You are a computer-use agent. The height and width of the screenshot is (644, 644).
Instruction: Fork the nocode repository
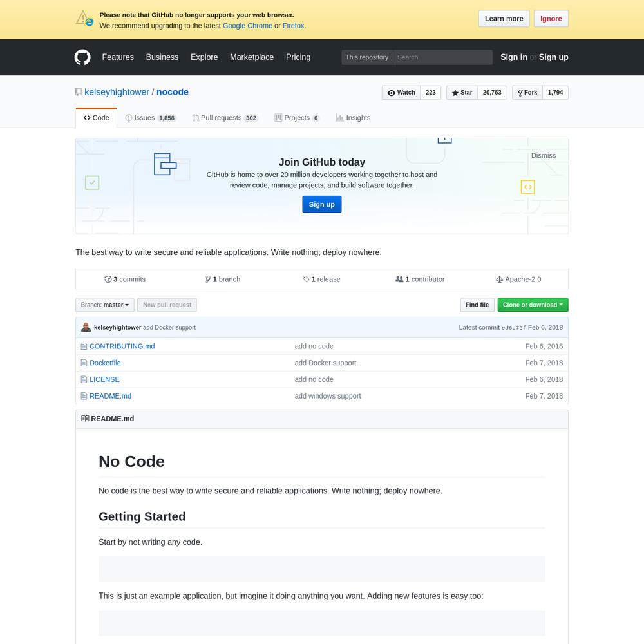tap(527, 92)
